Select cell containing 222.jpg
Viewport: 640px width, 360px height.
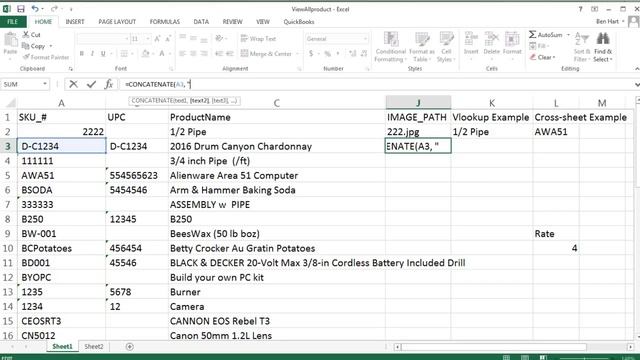coord(418,132)
